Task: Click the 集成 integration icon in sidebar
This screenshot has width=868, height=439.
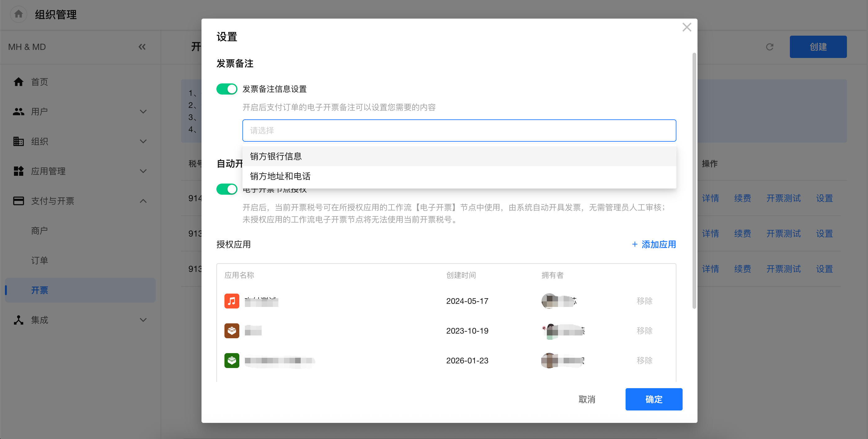Action: pos(19,320)
